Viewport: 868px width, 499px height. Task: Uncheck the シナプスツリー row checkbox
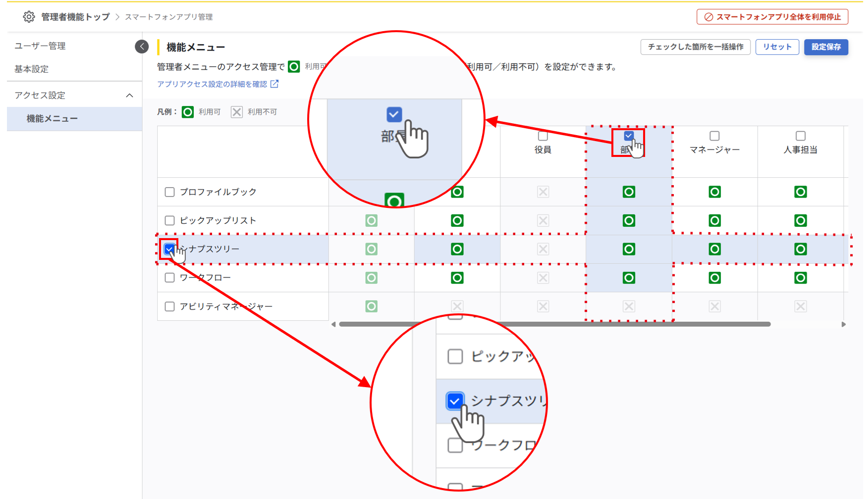click(x=169, y=249)
